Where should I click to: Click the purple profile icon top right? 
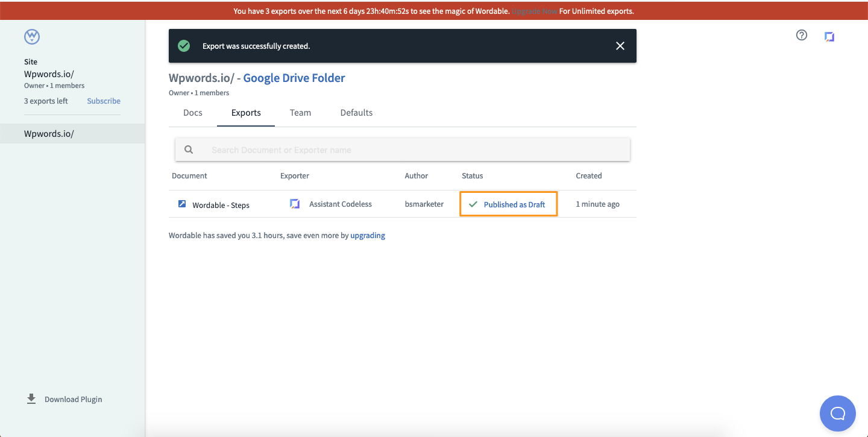point(829,37)
